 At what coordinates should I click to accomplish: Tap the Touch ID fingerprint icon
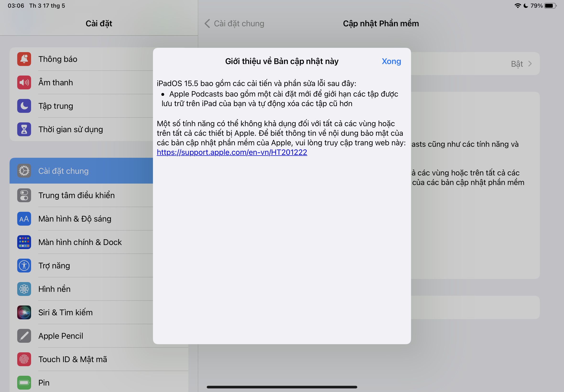tap(24, 359)
